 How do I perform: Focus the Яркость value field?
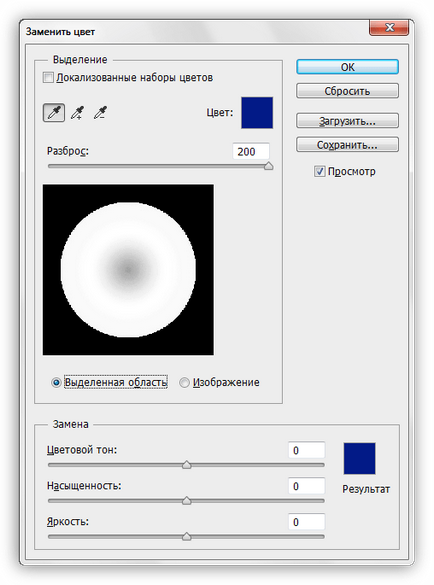306,522
